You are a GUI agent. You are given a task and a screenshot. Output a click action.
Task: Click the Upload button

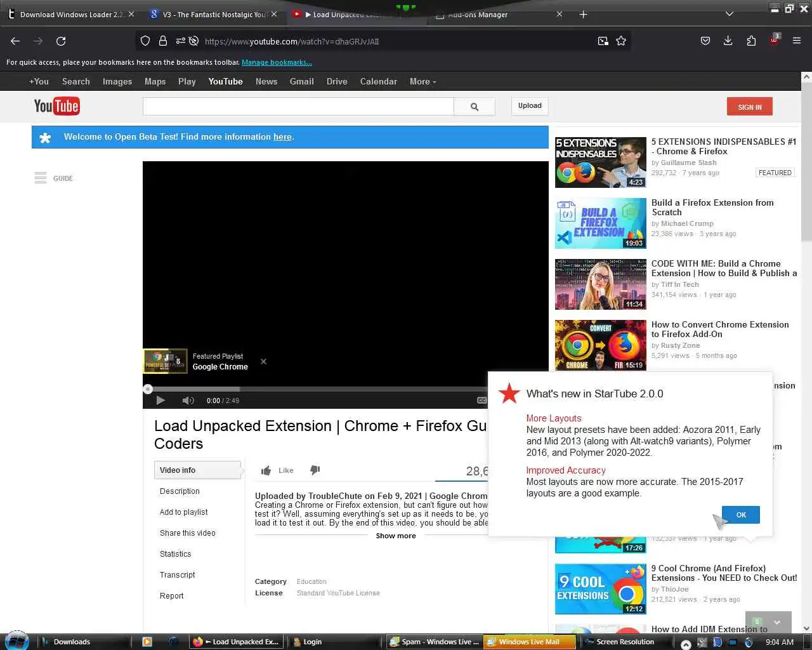(x=530, y=106)
